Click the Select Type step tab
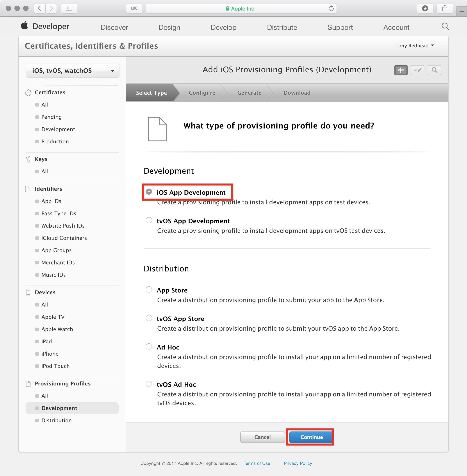The image size is (467, 476). pyautogui.click(x=151, y=93)
